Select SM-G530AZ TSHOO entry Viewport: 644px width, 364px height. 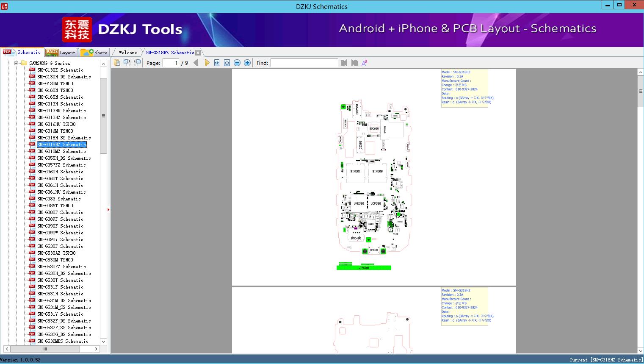click(x=56, y=253)
